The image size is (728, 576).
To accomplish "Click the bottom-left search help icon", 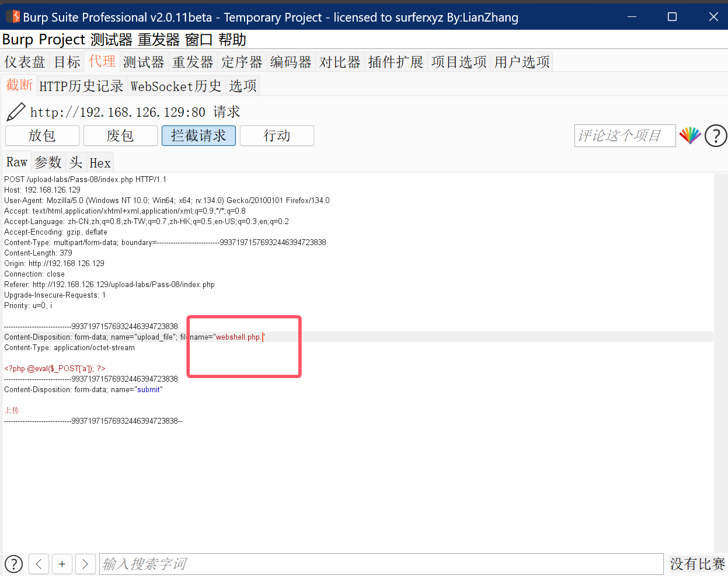I will (x=13, y=564).
